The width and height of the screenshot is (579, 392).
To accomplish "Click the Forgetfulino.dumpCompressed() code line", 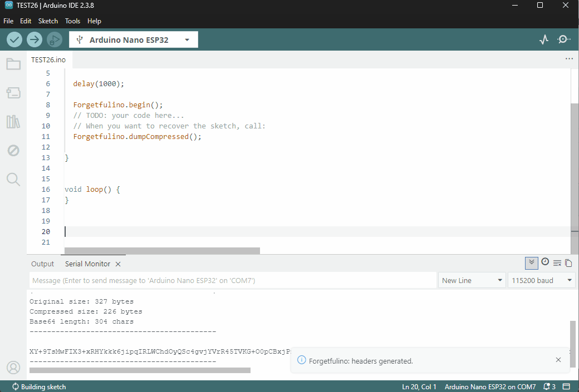I will pyautogui.click(x=138, y=136).
